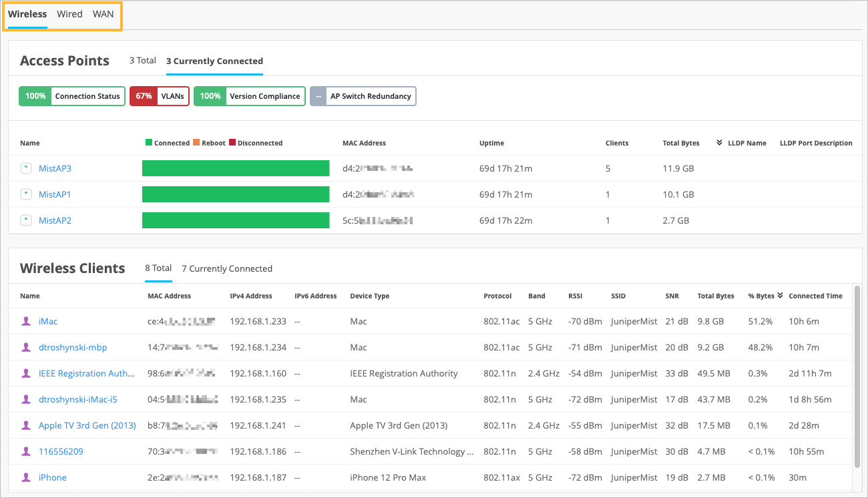Click the user icon beside 116556209

(26, 451)
